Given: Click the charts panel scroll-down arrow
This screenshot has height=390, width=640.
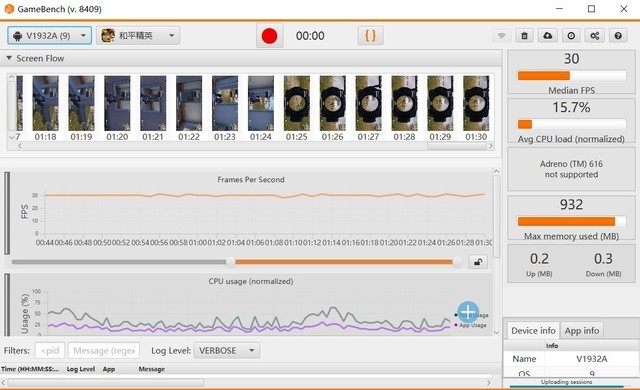Looking at the screenshot, I should (x=496, y=332).
